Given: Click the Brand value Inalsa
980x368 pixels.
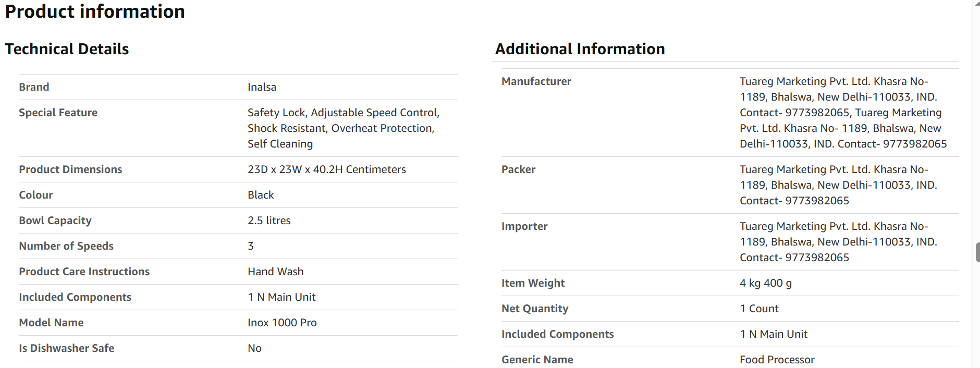Looking at the screenshot, I should coord(262,87).
